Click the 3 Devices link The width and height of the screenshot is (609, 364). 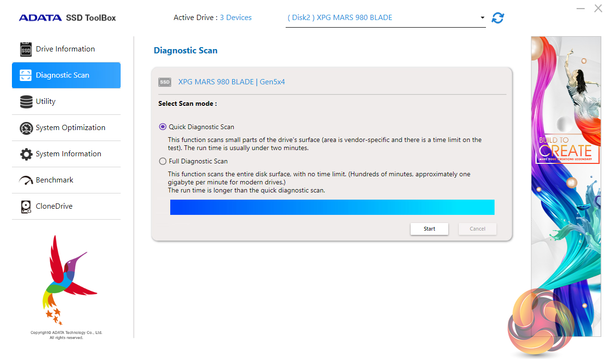pos(236,18)
